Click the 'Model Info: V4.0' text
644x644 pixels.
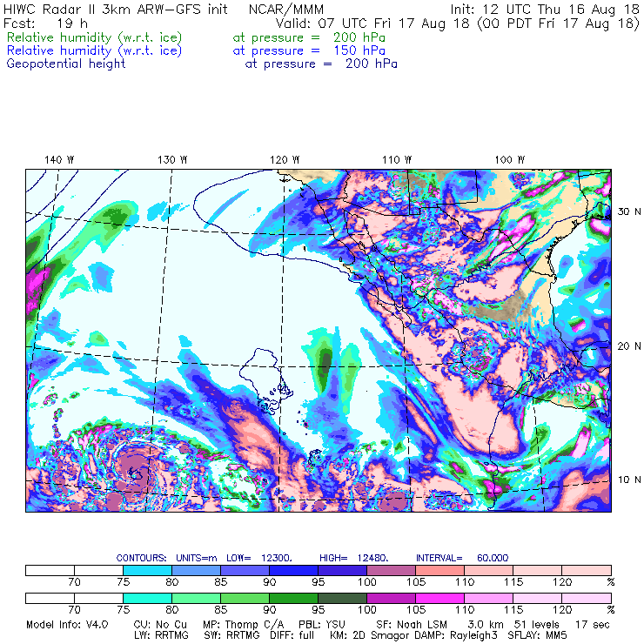(67, 625)
